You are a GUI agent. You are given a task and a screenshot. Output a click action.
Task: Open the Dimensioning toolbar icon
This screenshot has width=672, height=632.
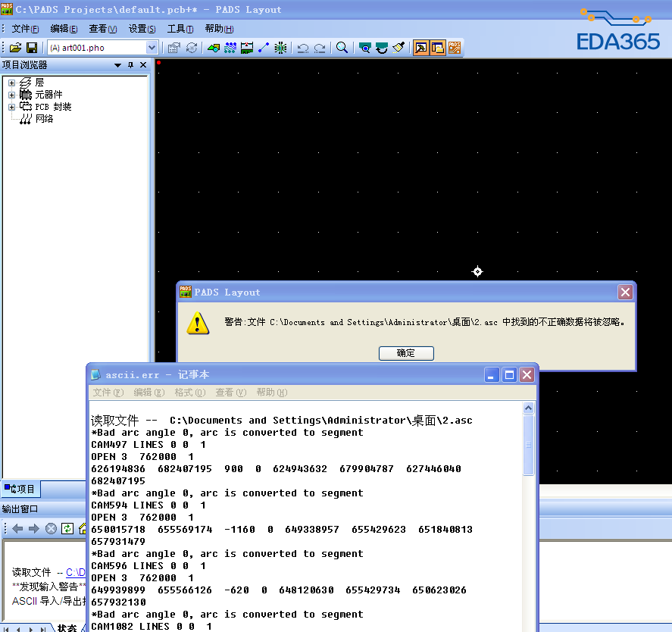(247, 48)
